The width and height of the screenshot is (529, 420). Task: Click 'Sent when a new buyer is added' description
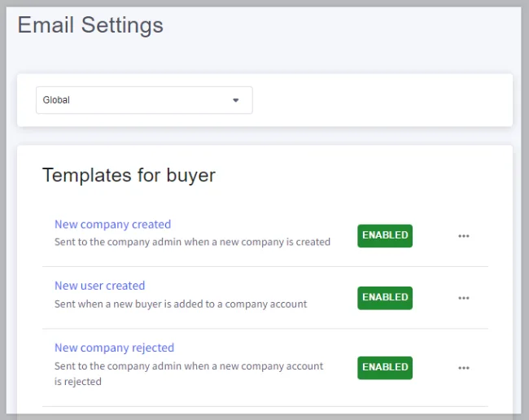click(x=181, y=304)
